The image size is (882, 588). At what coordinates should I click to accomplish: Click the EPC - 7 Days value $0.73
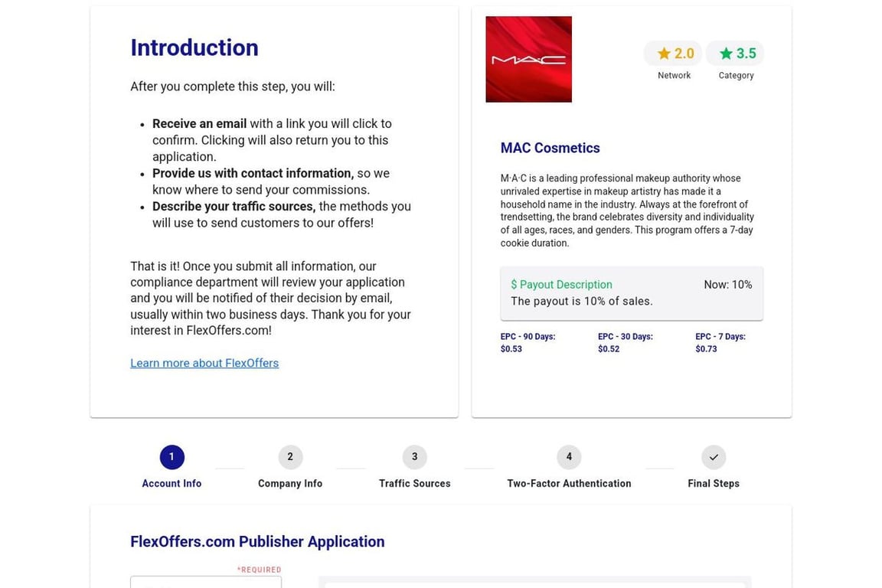pos(706,349)
